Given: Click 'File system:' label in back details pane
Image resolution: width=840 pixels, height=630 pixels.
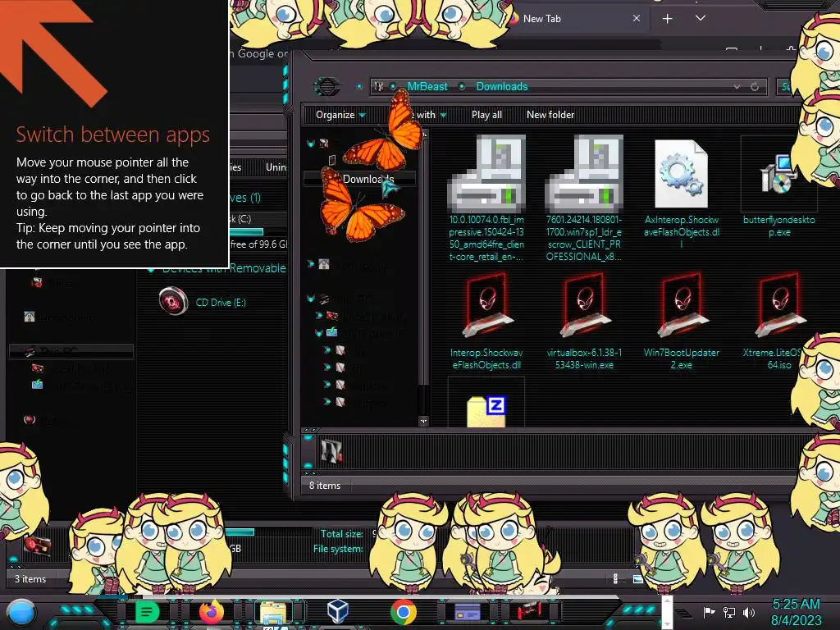Looking at the screenshot, I should (338, 549).
